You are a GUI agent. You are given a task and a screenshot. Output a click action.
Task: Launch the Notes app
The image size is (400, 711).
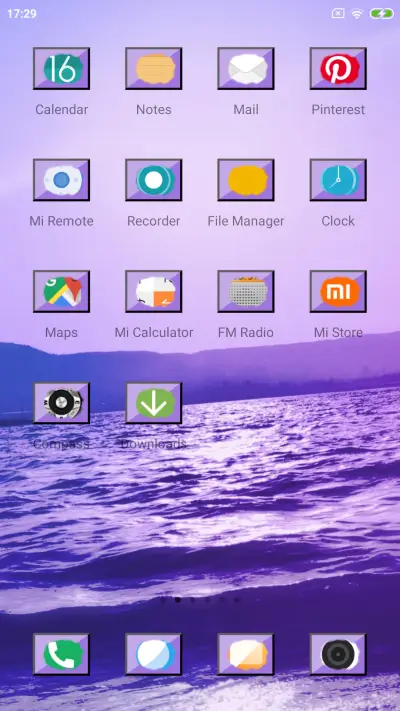point(154,68)
